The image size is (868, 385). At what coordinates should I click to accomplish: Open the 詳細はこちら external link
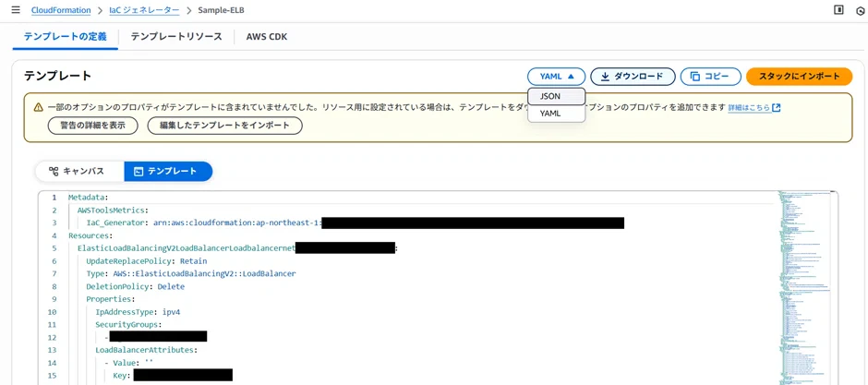(754, 107)
